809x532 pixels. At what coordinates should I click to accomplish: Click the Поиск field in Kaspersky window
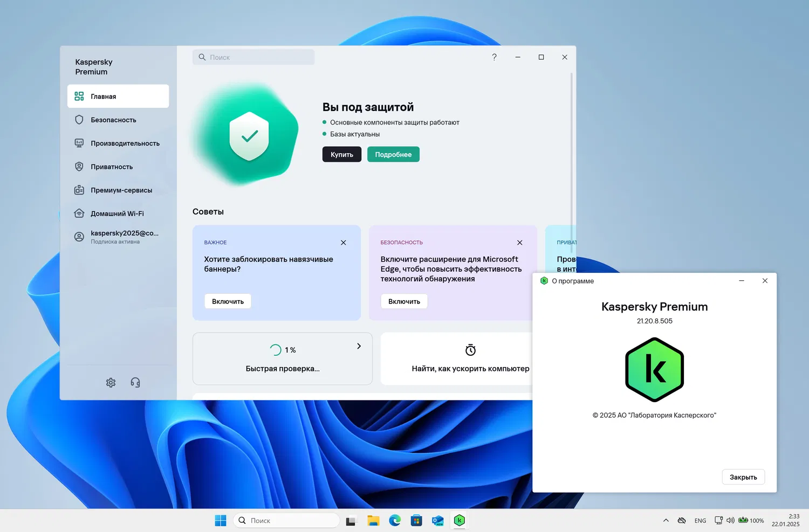(x=253, y=57)
